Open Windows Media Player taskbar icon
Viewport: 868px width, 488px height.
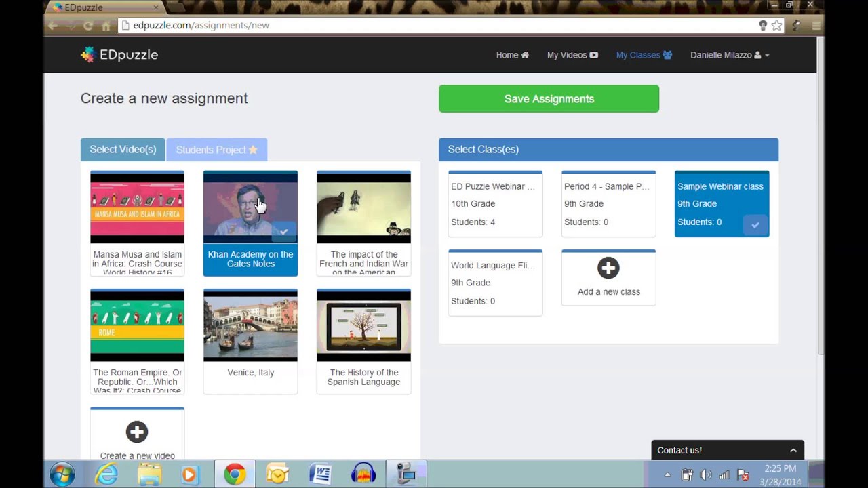[191, 474]
